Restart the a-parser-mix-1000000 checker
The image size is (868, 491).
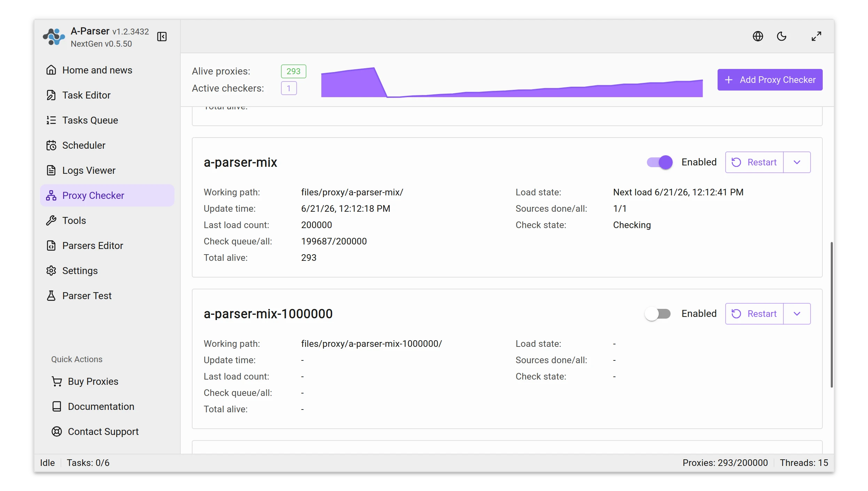click(x=754, y=314)
